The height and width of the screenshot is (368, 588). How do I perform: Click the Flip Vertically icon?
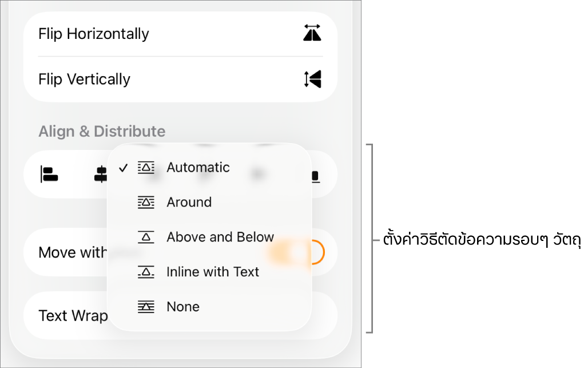(312, 79)
